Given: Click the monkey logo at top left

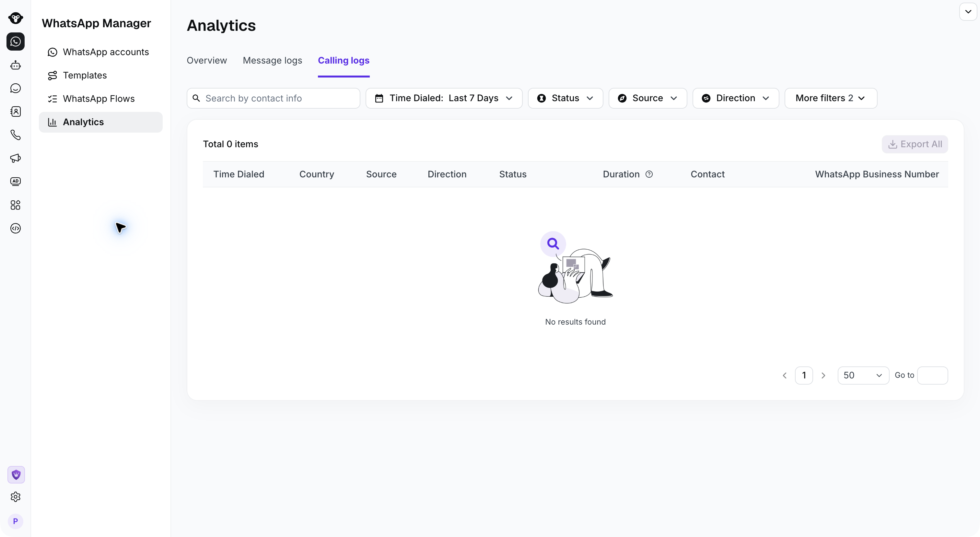Looking at the screenshot, I should pyautogui.click(x=16, y=18).
